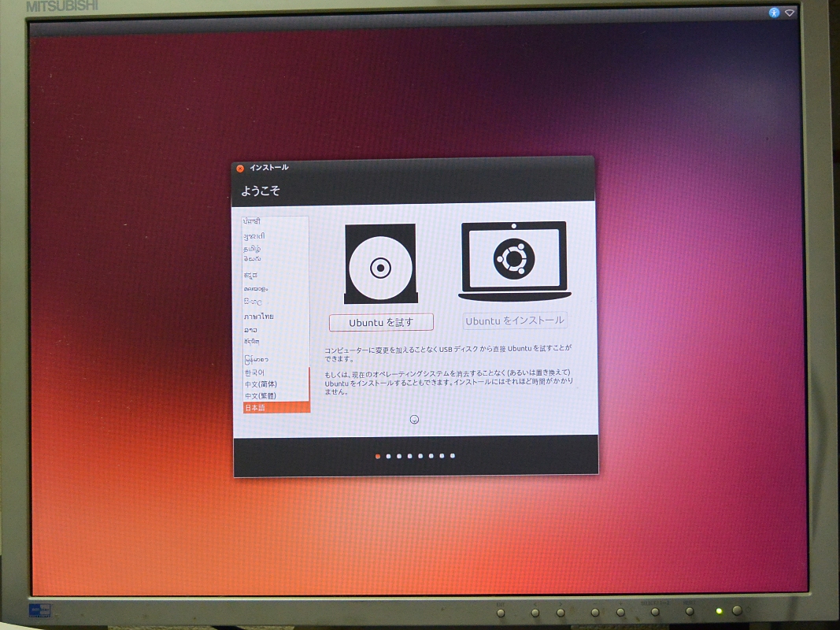Screen dimensions: 840x630
Task: Select 한국어 in the language list
Action: 254,372
